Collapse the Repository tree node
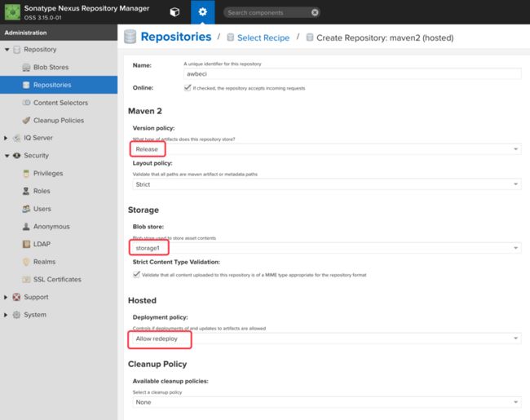Screen dimensions: 530x420 (7, 50)
